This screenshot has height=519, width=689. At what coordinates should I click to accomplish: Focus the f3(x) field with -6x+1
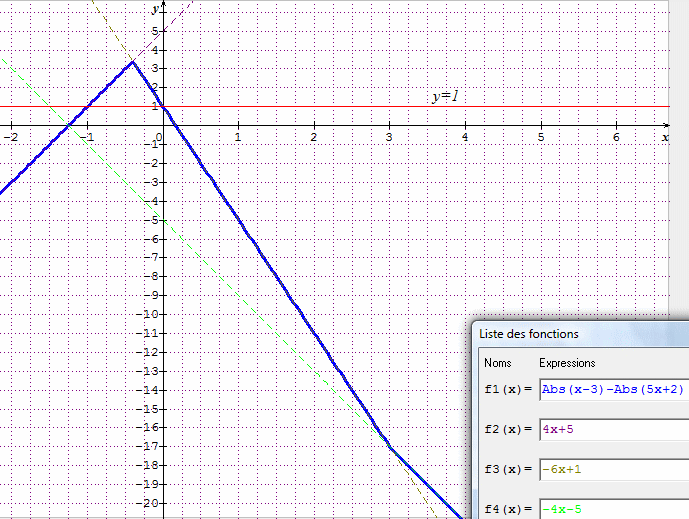(612, 470)
